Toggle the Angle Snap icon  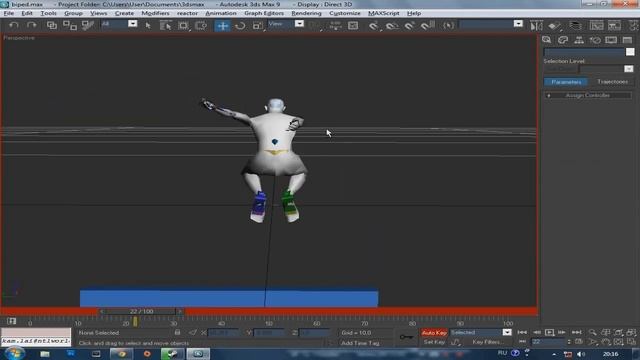(x=391, y=26)
